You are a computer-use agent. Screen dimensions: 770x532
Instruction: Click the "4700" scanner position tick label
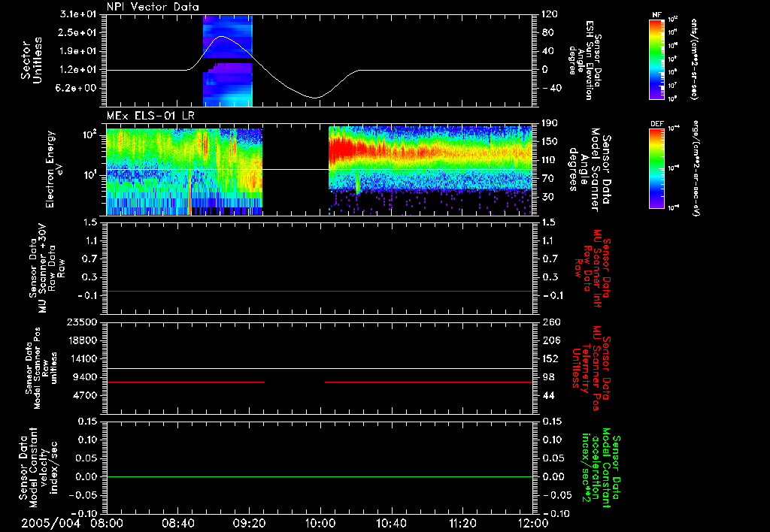coord(84,395)
